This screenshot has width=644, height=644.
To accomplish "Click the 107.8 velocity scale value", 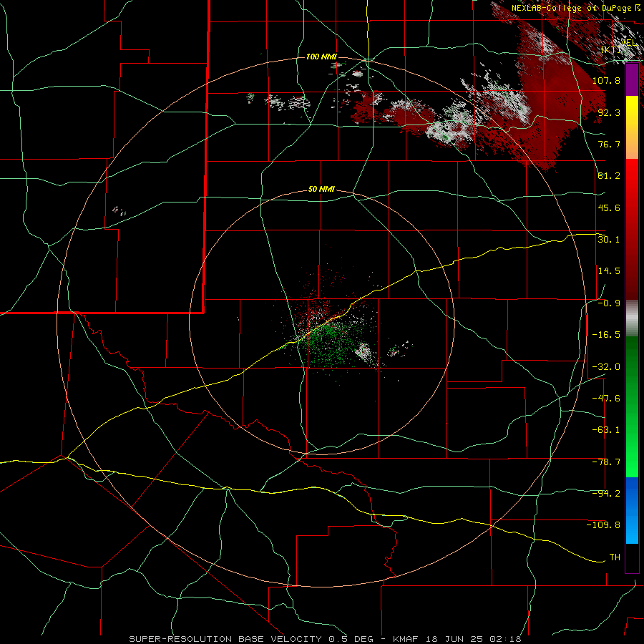I will [x=606, y=80].
